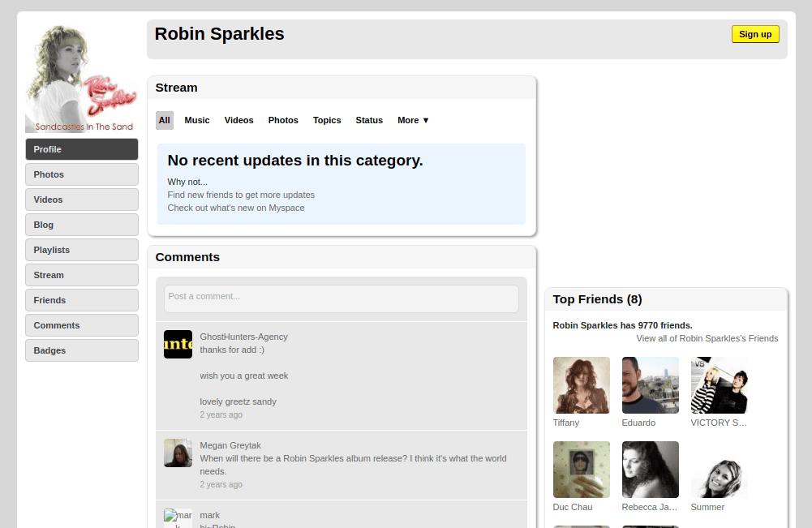Select the Profile sidebar item

(82, 149)
